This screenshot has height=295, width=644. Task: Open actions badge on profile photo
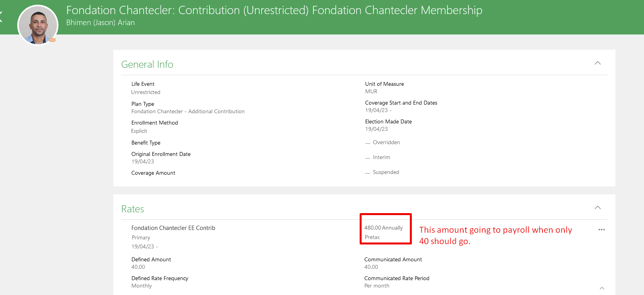52,40
